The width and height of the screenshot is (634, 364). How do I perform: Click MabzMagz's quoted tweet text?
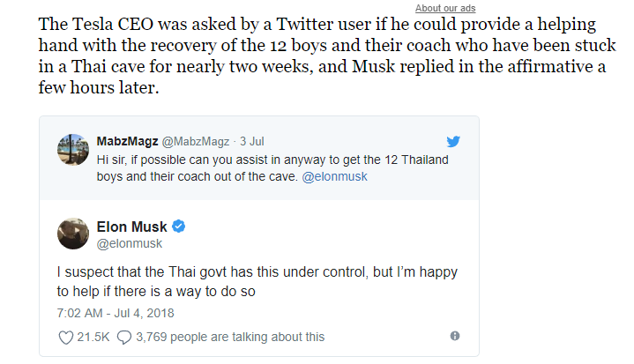pos(265,167)
